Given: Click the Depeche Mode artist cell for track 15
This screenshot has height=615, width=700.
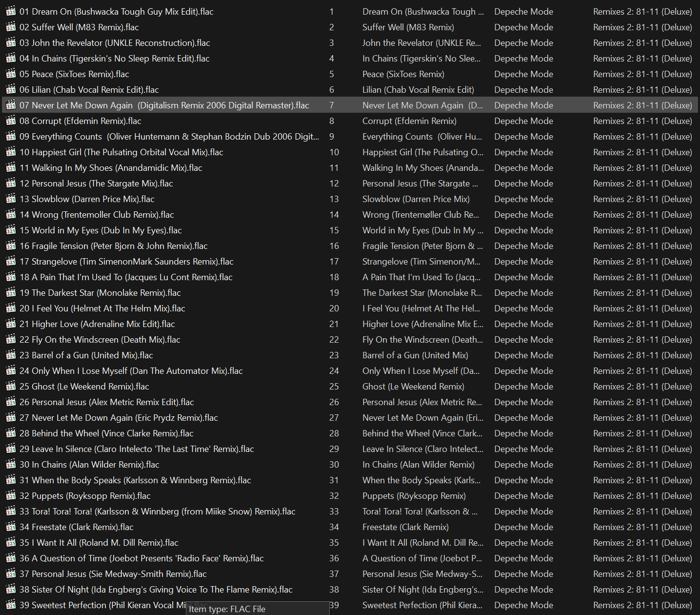Looking at the screenshot, I should pyautogui.click(x=523, y=230).
